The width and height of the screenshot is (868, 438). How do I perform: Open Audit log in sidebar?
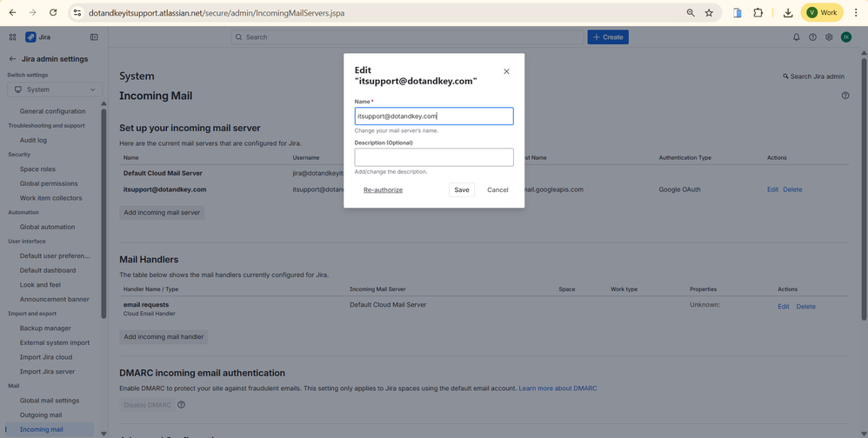point(33,140)
